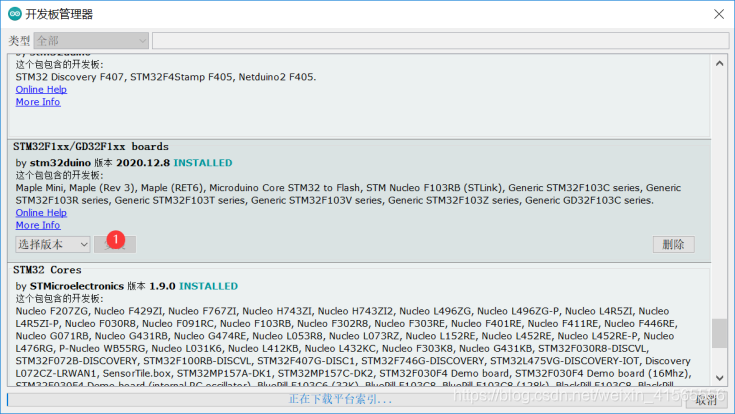Click the vertical scrollbar thumb
Image resolution: width=735 pixels, height=414 pixels.
pyautogui.click(x=720, y=333)
